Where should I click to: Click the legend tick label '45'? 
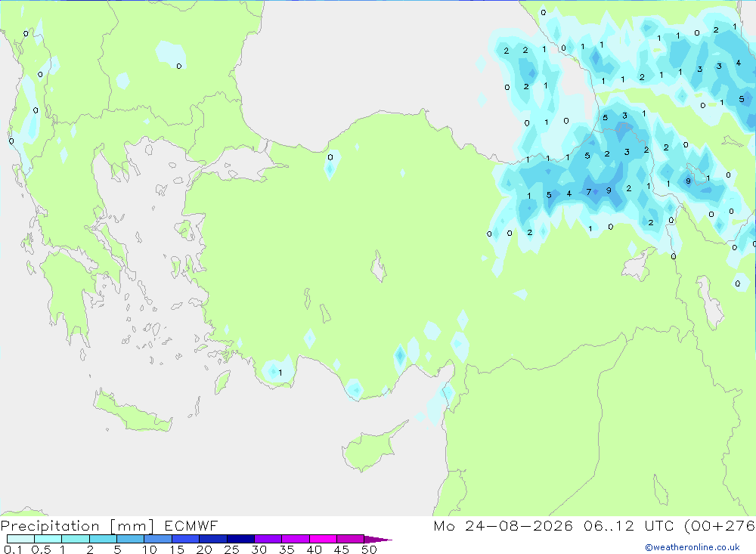(342, 549)
